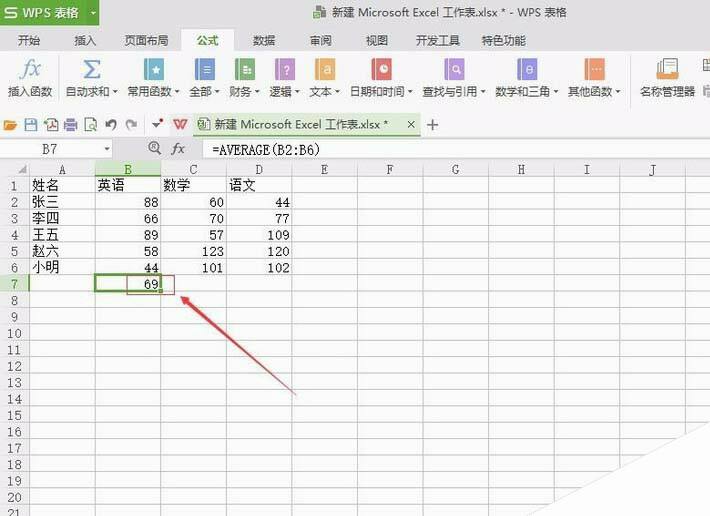The width and height of the screenshot is (710, 516).
Task: Open the Common Functions (常用函数) star icon
Action: [154, 69]
